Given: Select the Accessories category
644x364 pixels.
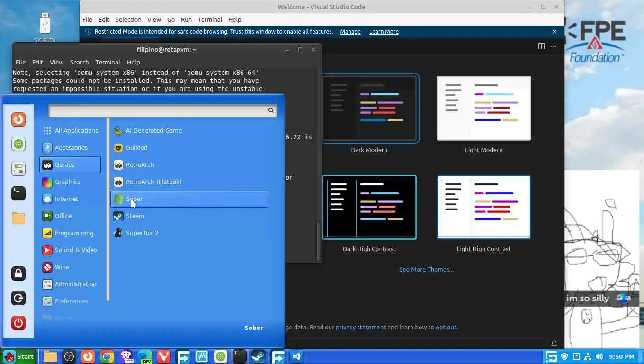Looking at the screenshot, I should click(x=70, y=148).
